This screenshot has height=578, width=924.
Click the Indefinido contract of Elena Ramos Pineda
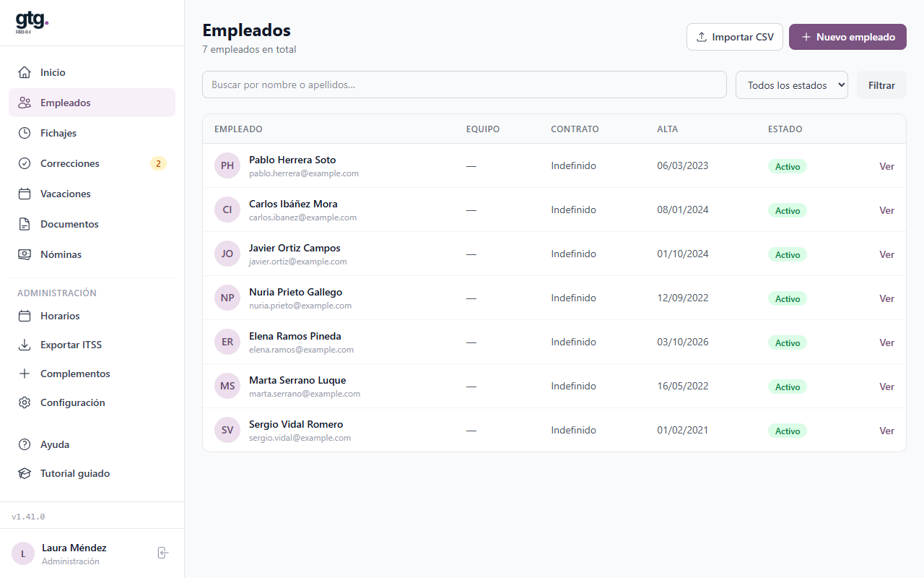point(574,342)
